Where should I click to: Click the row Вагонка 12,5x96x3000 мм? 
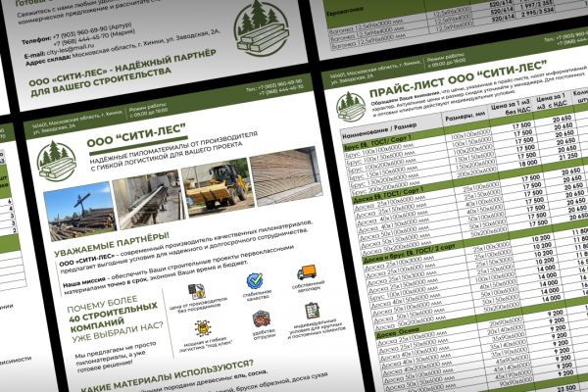[x=366, y=25]
